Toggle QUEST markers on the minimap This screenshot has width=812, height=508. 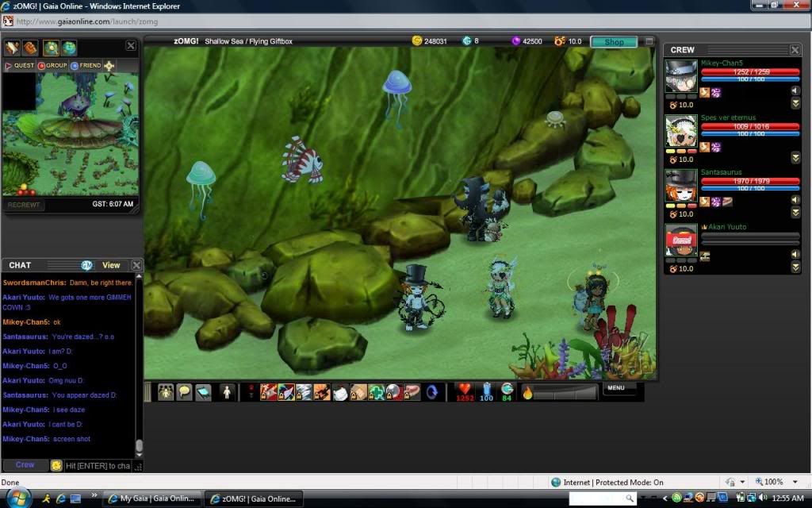19,66
